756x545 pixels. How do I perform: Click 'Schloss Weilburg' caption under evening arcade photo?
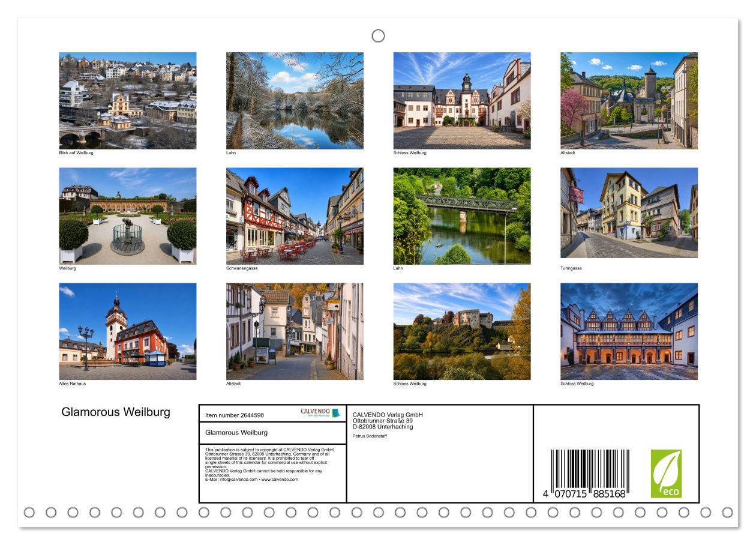pyautogui.click(x=577, y=384)
